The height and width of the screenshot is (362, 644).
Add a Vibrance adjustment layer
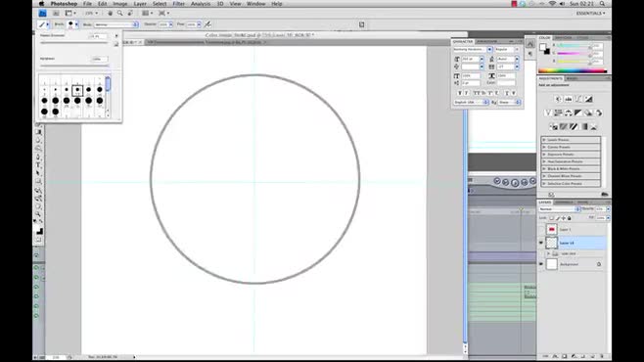point(548,113)
